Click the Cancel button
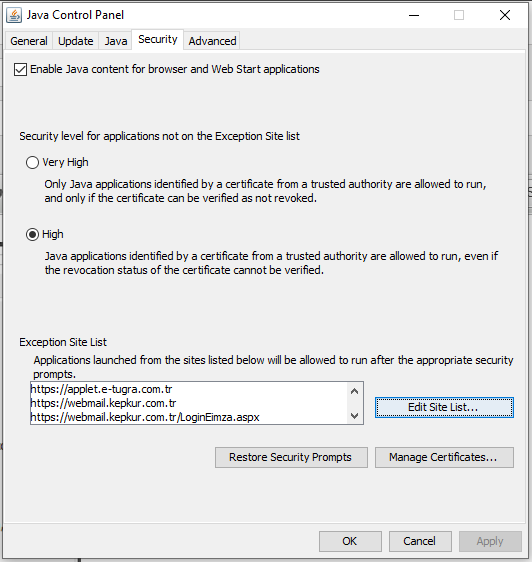Screen dimensions: 532x562 coord(420,541)
